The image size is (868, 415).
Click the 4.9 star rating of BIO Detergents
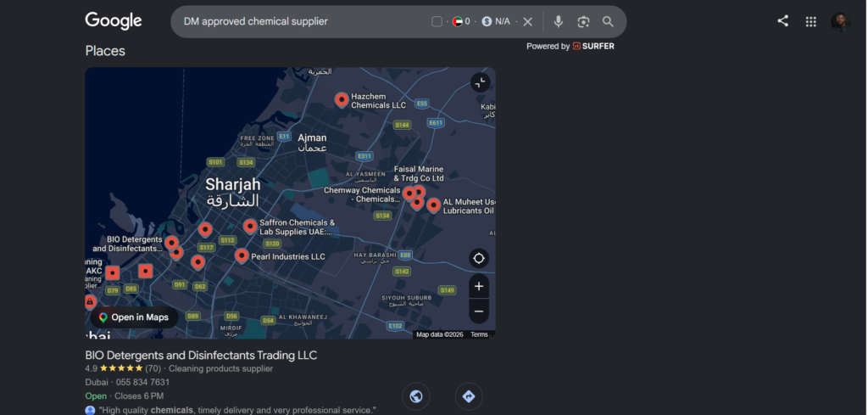point(114,368)
